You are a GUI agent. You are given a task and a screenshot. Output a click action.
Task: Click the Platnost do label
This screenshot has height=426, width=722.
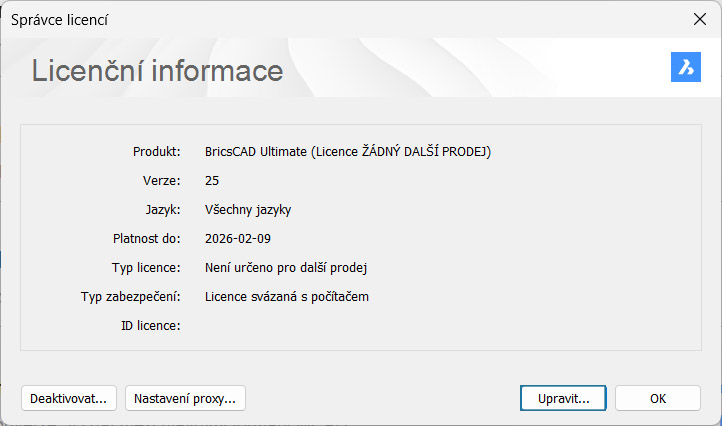coord(146,239)
